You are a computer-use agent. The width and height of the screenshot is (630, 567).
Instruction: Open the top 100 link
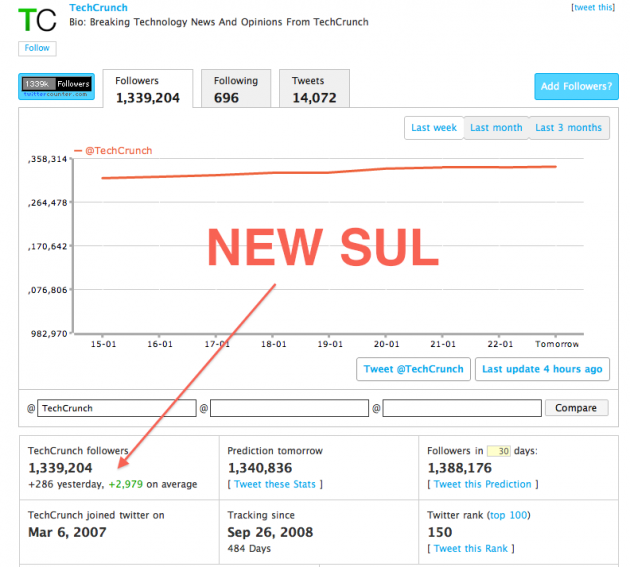click(509, 515)
